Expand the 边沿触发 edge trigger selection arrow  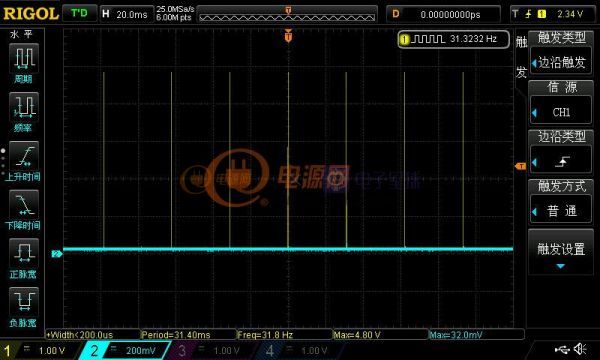pos(534,63)
